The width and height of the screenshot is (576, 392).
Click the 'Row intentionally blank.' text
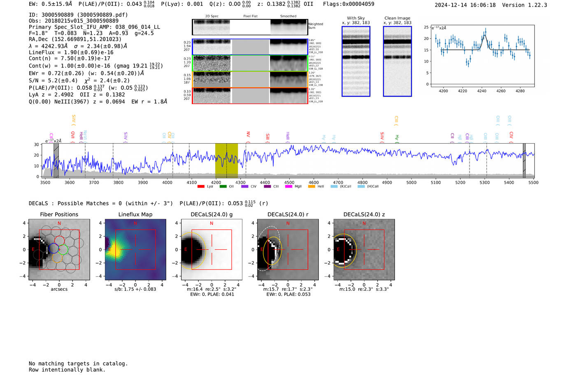(x=67, y=370)
